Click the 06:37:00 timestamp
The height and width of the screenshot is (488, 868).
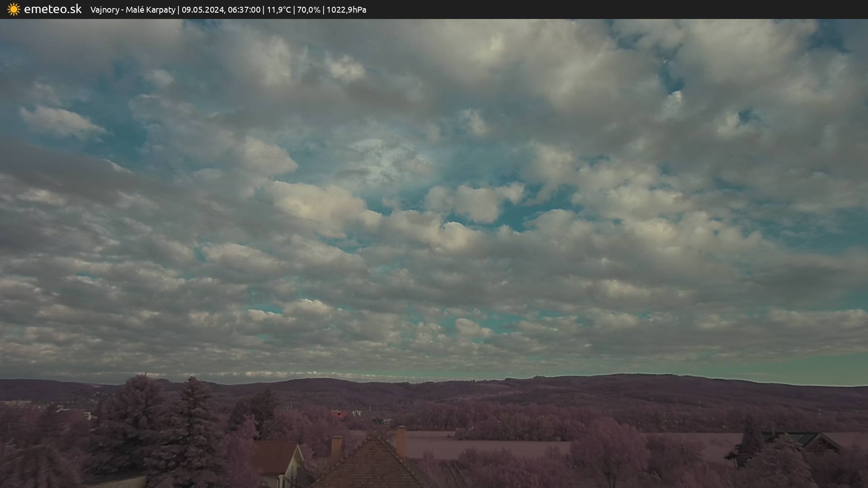click(244, 9)
